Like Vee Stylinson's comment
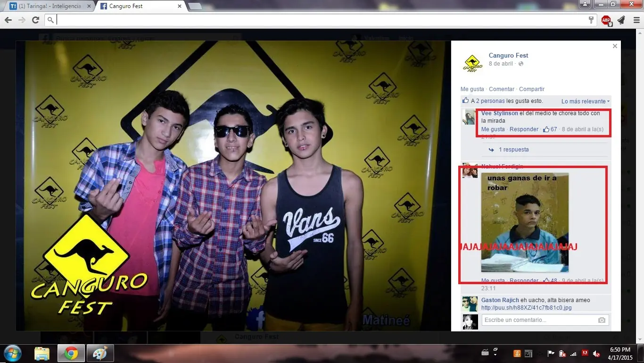This screenshot has width=644, height=363. tap(493, 129)
